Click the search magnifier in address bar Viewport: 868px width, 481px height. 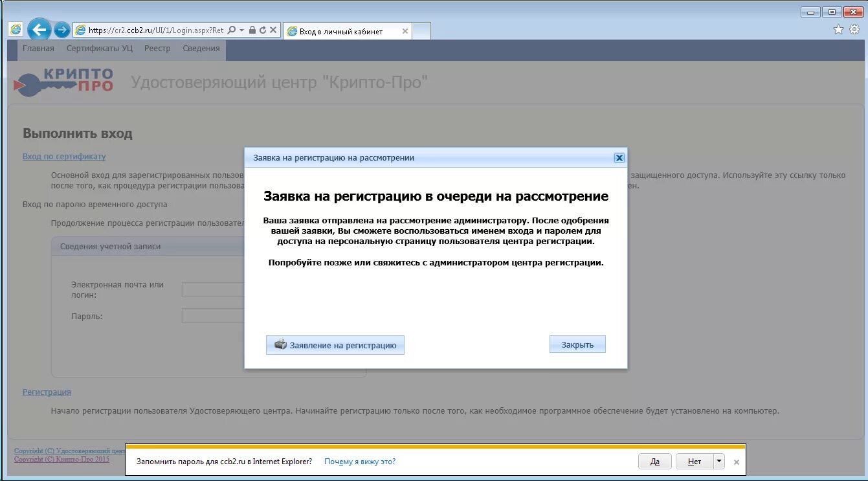click(x=233, y=30)
